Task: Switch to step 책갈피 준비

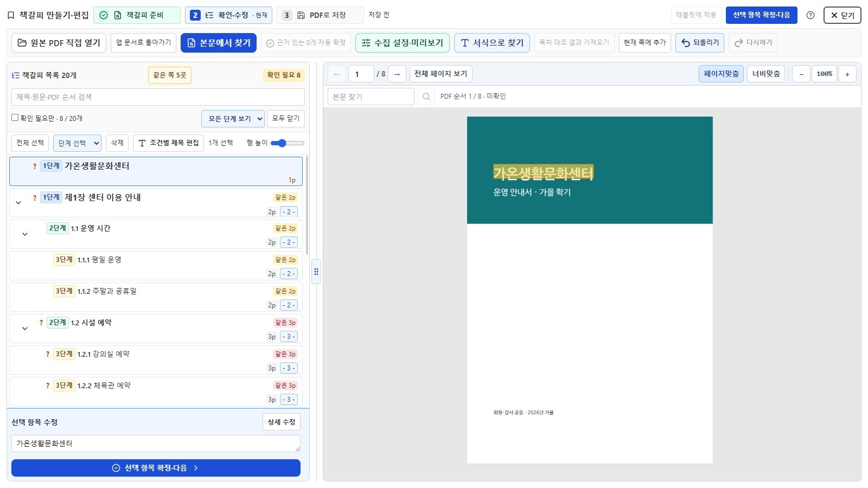Action: tap(137, 15)
